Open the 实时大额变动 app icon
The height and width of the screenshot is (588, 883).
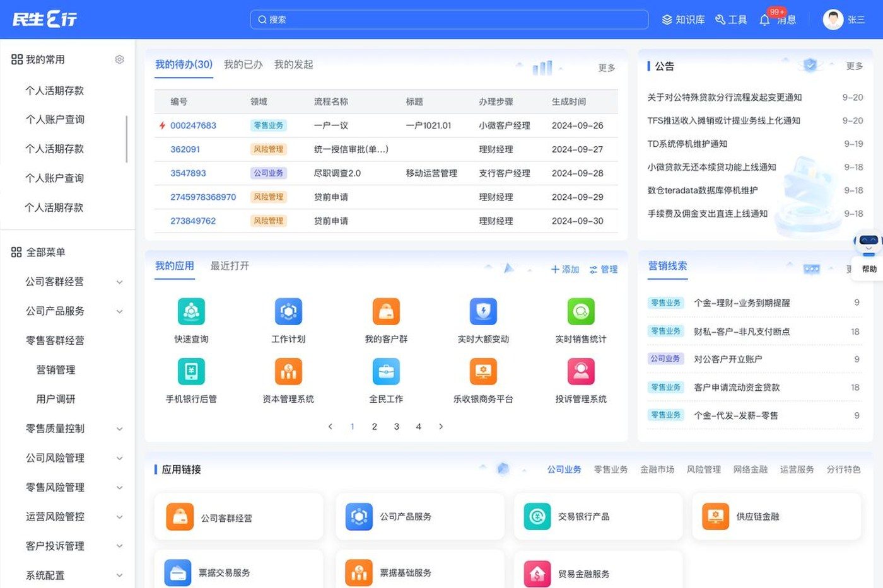483,311
